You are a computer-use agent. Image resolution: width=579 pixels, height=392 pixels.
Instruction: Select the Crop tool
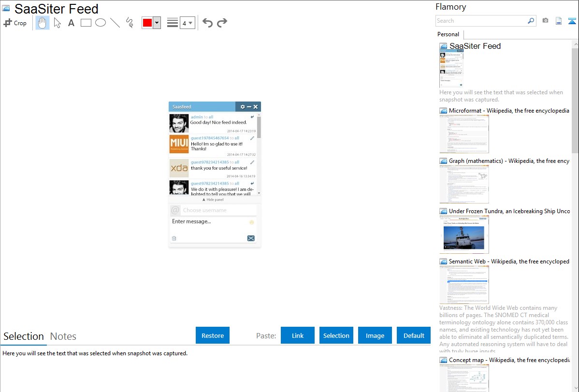pyautogui.click(x=15, y=23)
